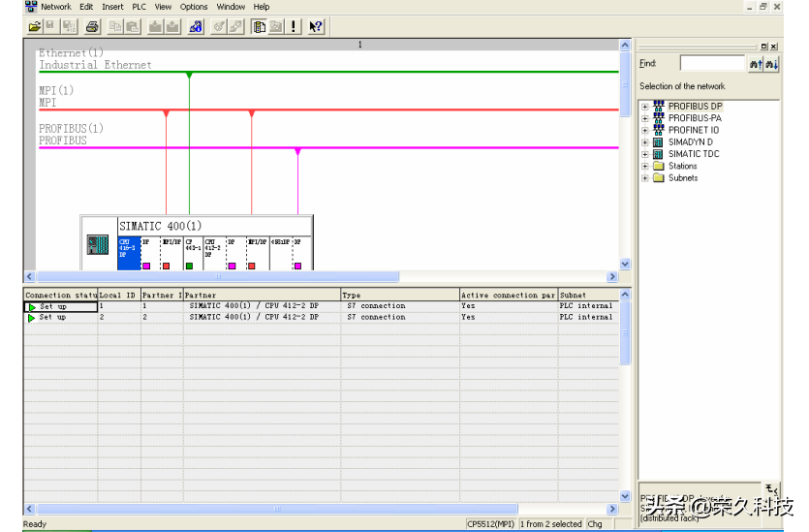The height and width of the screenshot is (532, 809).
Task: Select SIMATIC TDC in the catalog
Action: tap(693, 154)
